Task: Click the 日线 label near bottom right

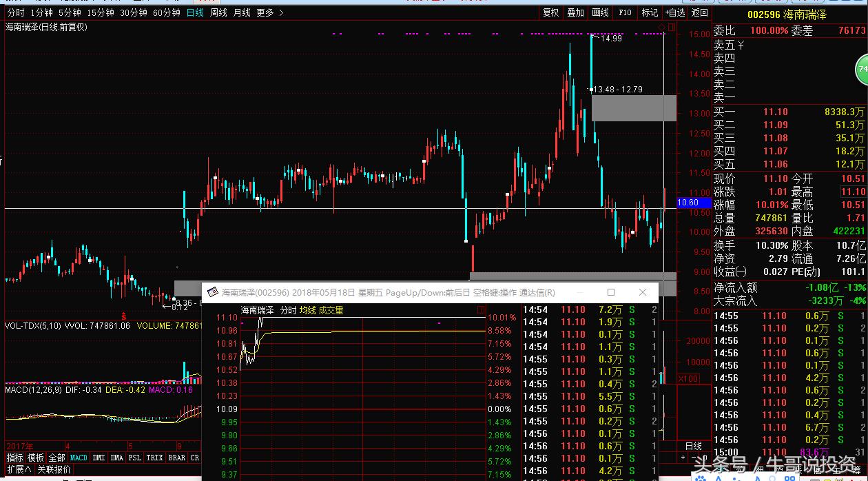Action: click(694, 446)
